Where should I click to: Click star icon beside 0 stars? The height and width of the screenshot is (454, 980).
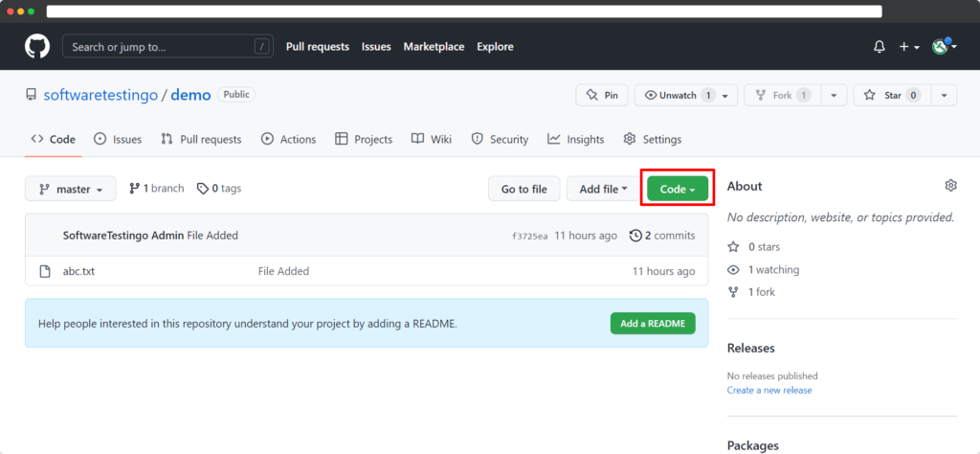pos(734,247)
